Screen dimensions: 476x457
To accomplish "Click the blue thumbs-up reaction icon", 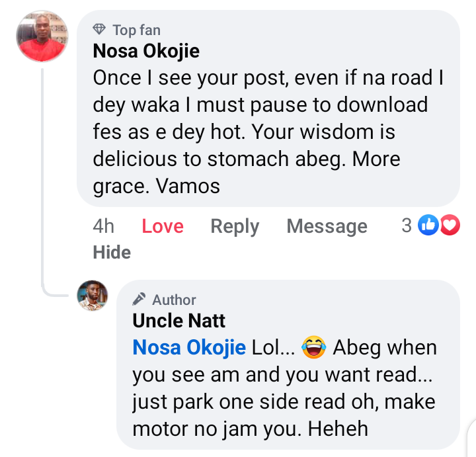I will tap(428, 226).
